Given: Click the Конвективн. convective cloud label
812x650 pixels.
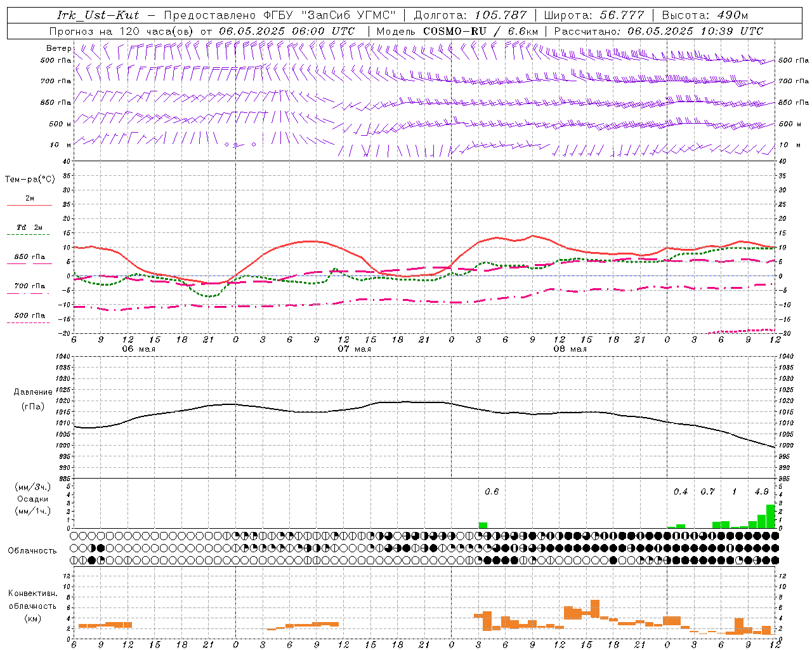Looking at the screenshot, I should [x=32, y=594].
